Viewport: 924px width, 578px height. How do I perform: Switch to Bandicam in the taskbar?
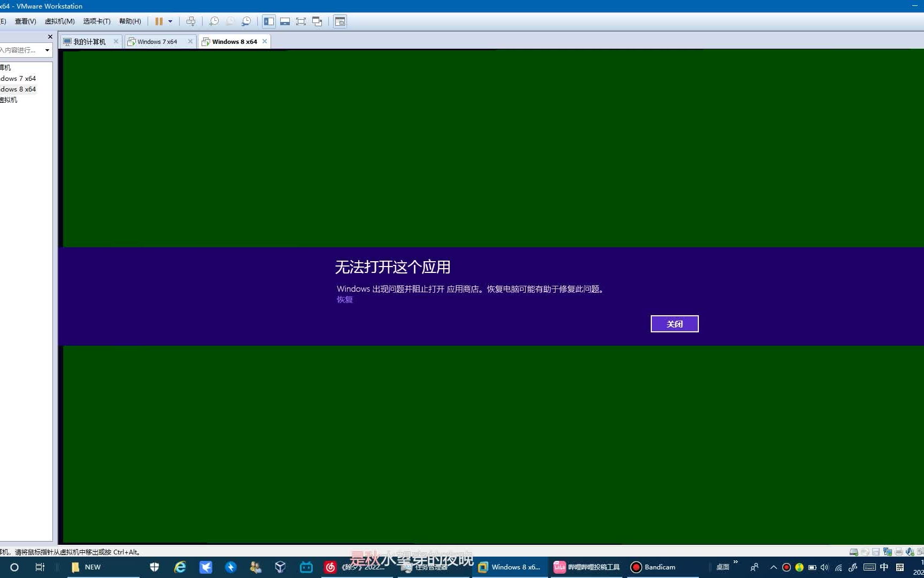coord(663,567)
